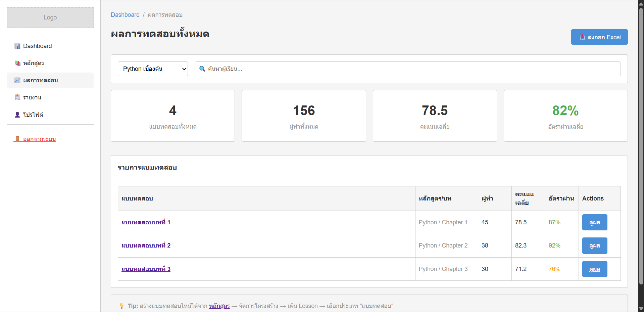Click the logout door icon
This screenshot has width=644, height=312.
(17, 139)
